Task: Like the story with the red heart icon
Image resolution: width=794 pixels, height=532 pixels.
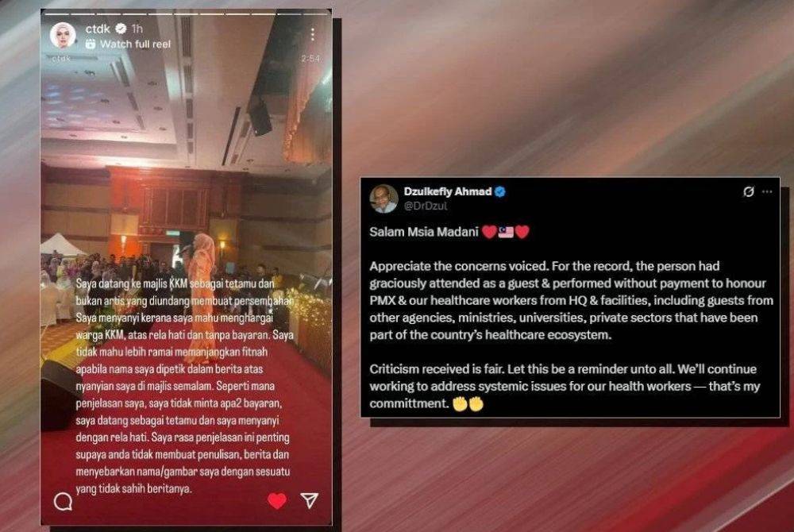Action: pos(277,500)
